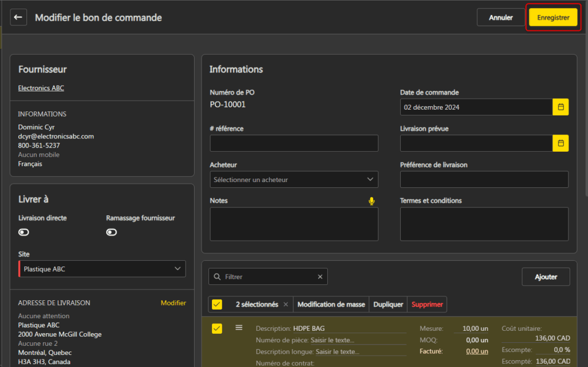588x367 pixels.
Task: Open the order date calendar picker
Action: [560, 107]
